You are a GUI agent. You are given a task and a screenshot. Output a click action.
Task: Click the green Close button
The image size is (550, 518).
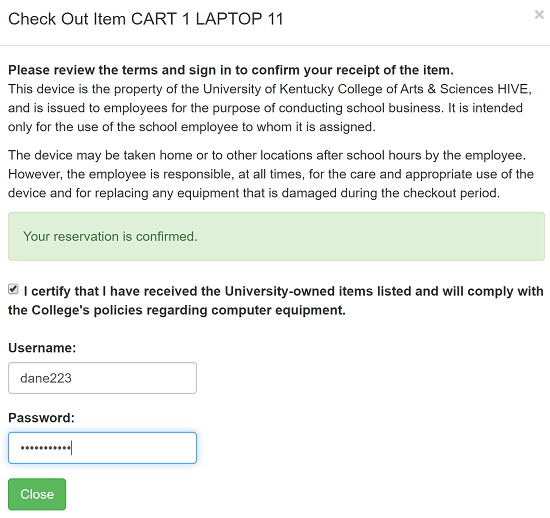37,494
